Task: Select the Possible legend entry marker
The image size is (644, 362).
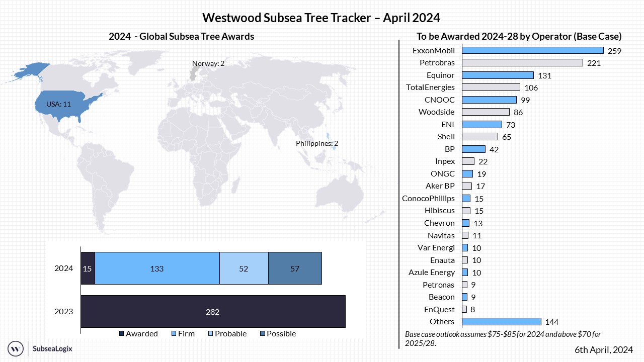Action: (x=262, y=334)
